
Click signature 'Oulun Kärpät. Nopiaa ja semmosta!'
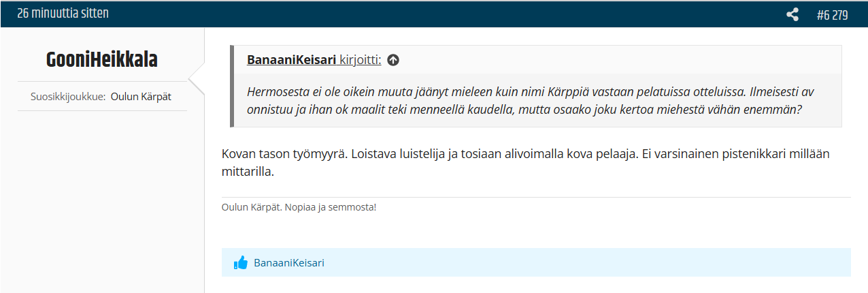tap(299, 207)
